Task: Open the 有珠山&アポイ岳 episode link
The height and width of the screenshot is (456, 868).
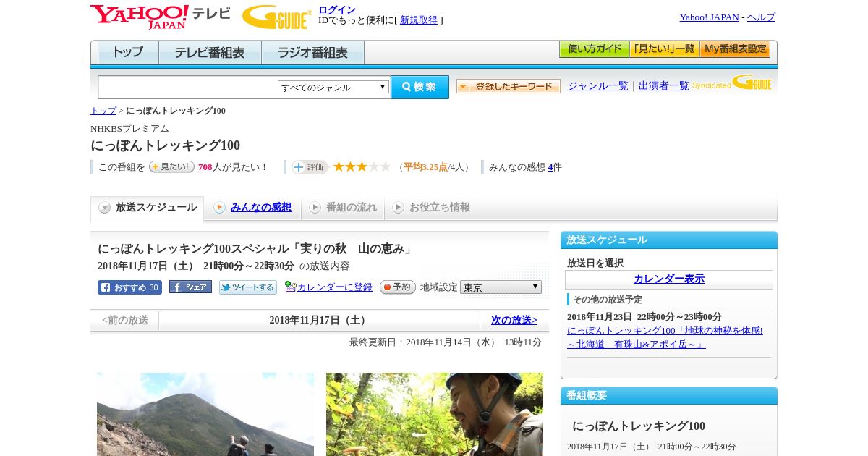Action: click(665, 337)
